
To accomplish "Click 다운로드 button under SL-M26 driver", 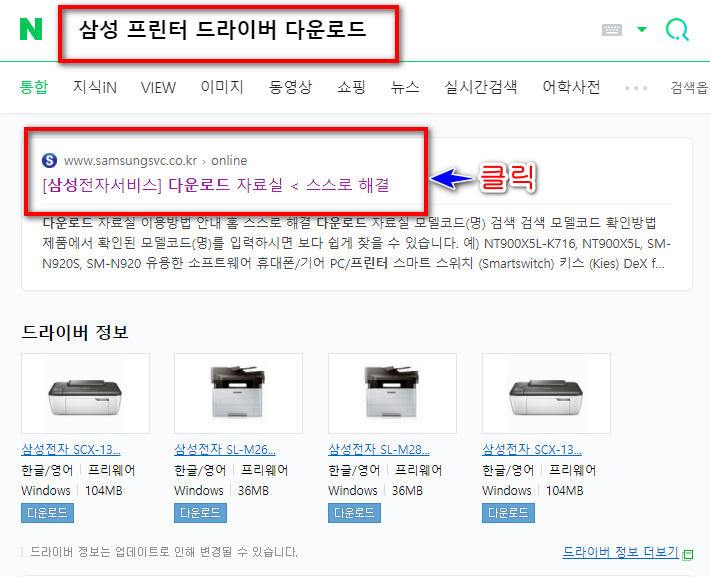I will pos(200,513).
